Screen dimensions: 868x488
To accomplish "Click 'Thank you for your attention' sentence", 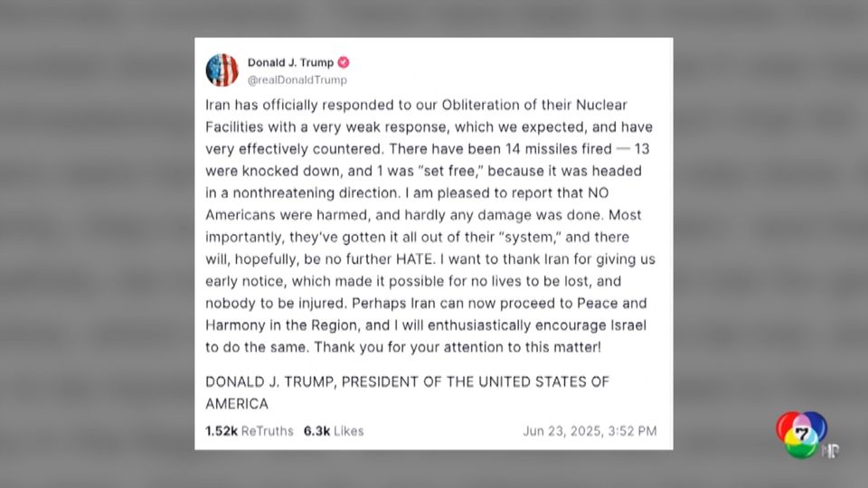I will tap(458, 347).
